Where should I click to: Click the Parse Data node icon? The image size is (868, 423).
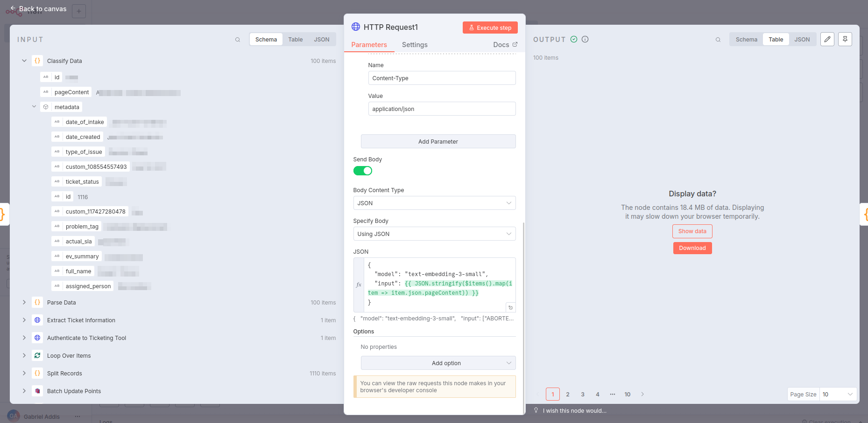(x=37, y=302)
